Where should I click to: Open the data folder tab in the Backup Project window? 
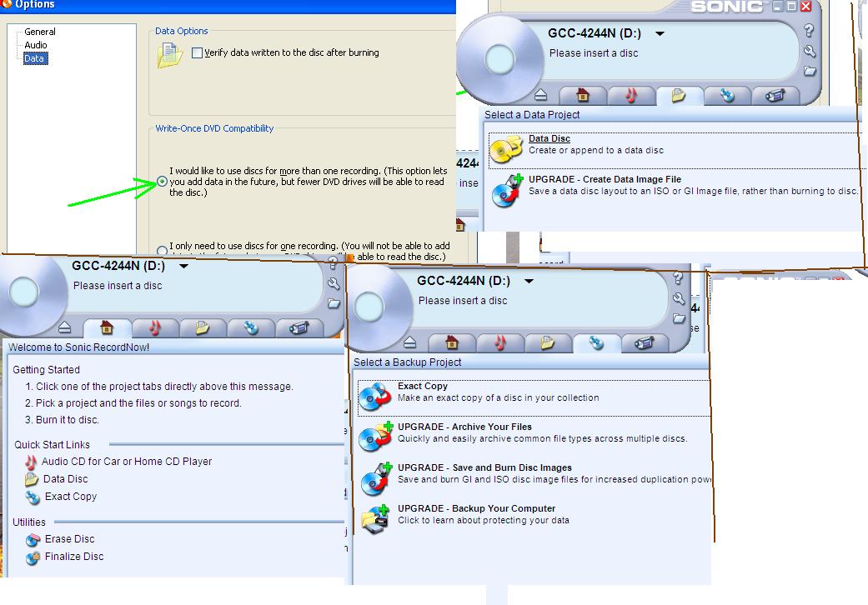(x=548, y=342)
